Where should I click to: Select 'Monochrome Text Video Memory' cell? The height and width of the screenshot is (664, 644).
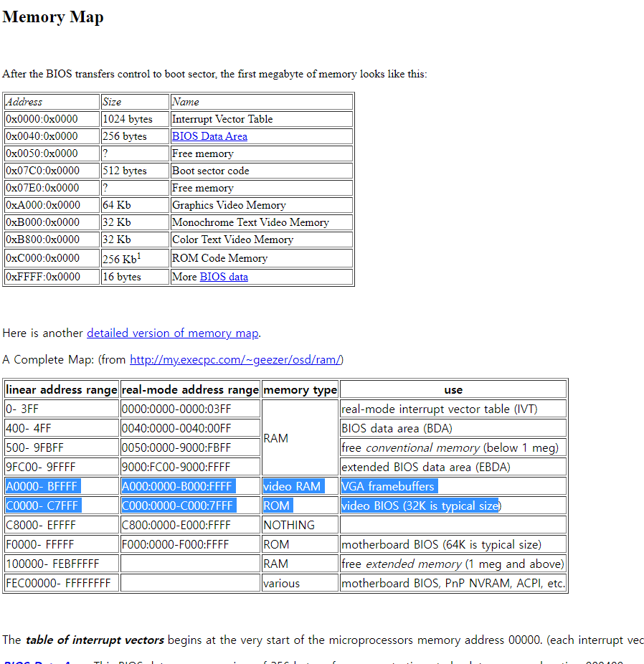(x=261, y=222)
